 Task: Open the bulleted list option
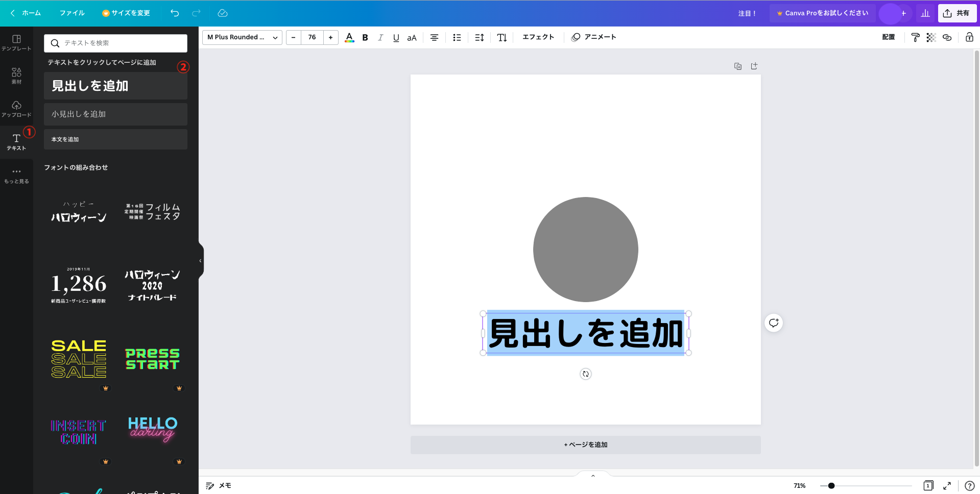click(x=457, y=37)
